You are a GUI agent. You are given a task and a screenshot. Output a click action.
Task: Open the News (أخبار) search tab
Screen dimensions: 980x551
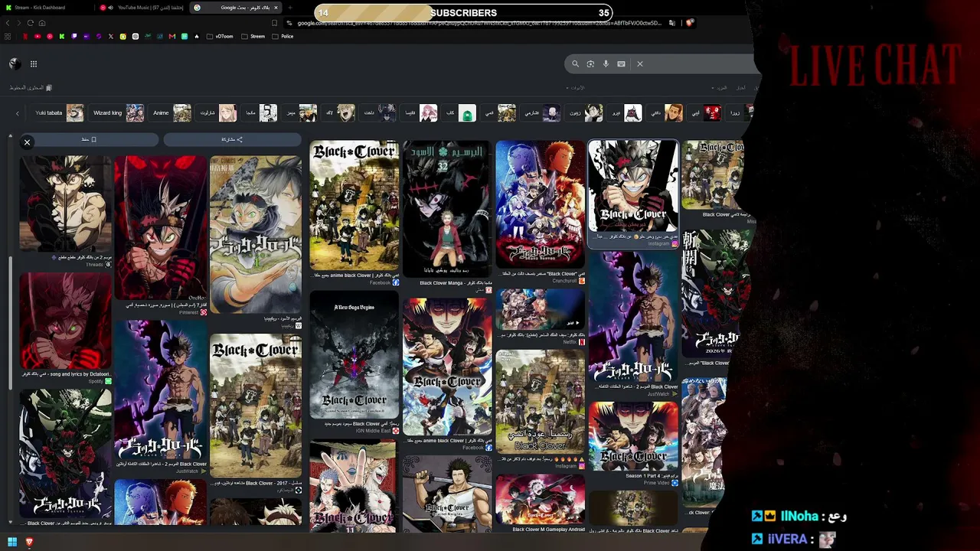tap(741, 88)
